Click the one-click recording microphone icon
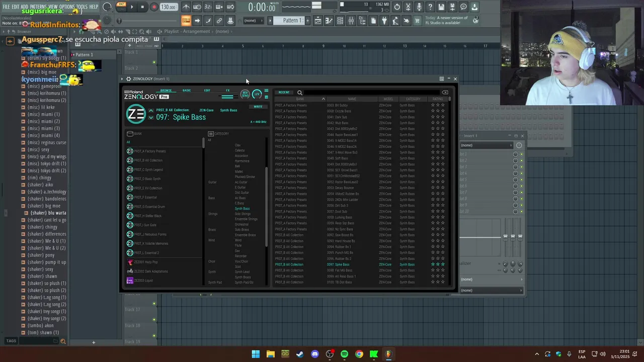 [419, 7]
